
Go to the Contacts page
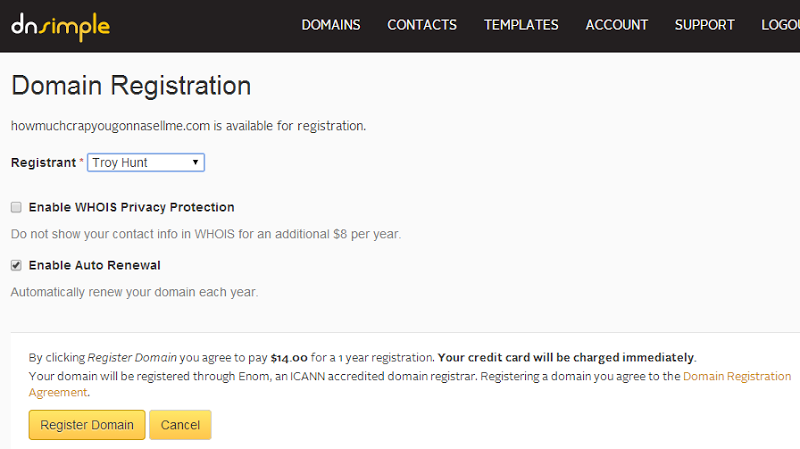tap(422, 25)
